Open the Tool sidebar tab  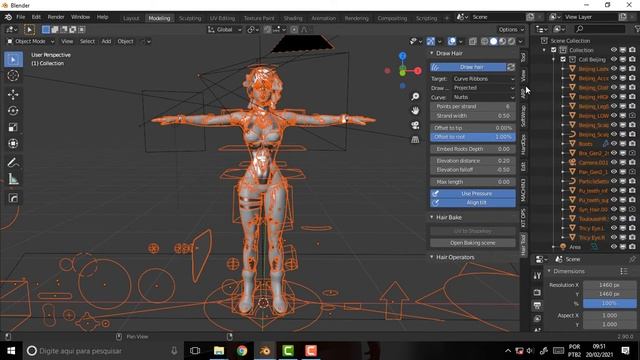pos(523,57)
